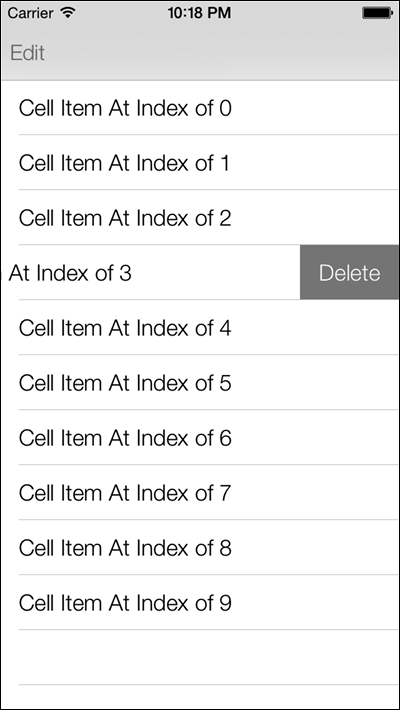Tap the Carrier label in status bar

point(32,13)
